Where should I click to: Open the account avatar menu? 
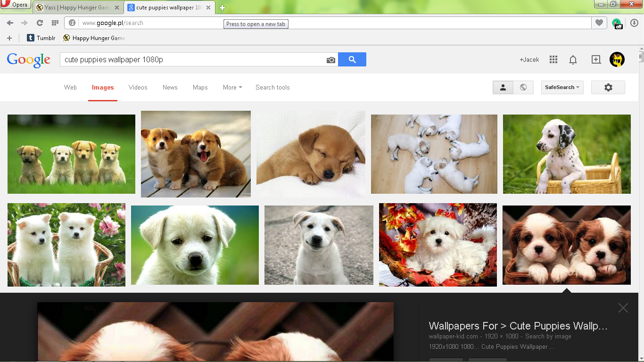pos(617,59)
